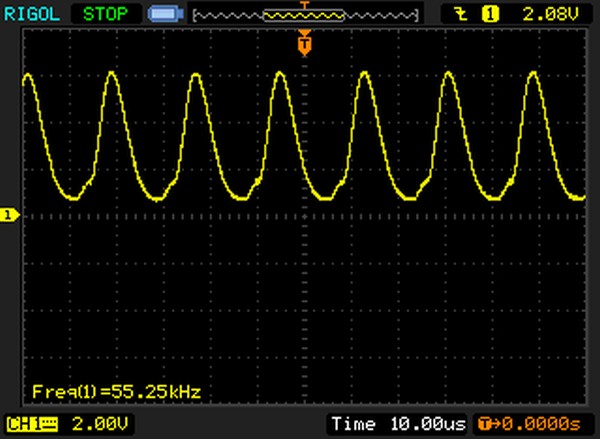The image size is (600, 439).
Task: Click the orange T offset icon
Action: (484, 424)
